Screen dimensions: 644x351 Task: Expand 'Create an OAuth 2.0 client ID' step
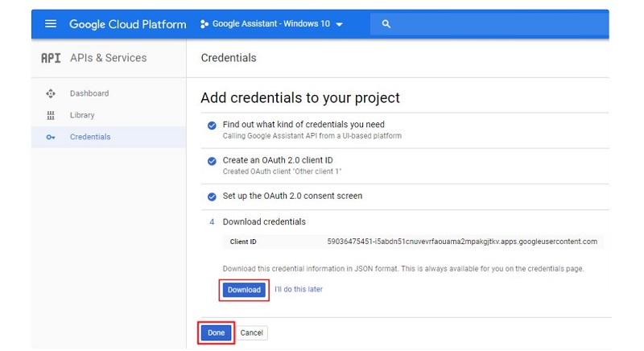point(278,160)
